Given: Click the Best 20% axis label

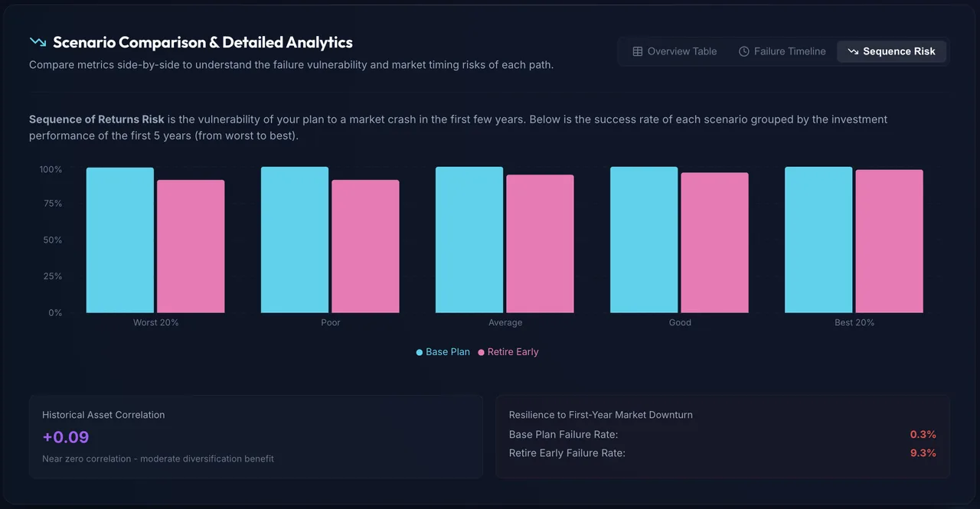Looking at the screenshot, I should (854, 323).
